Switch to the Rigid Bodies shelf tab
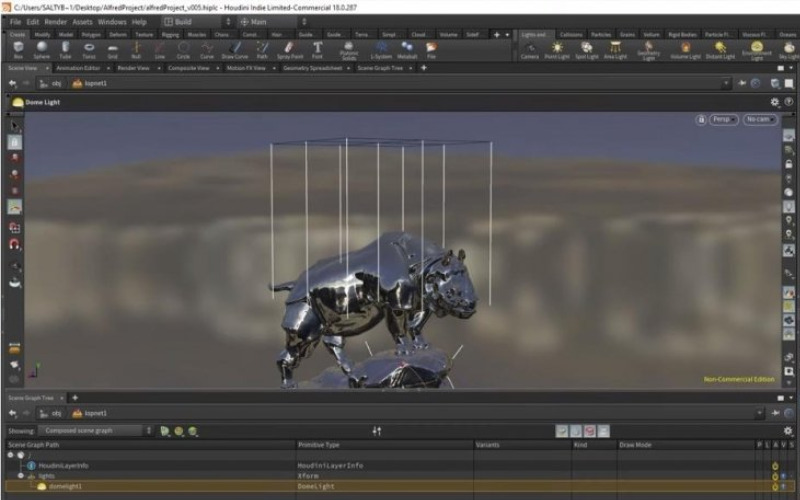 click(682, 35)
